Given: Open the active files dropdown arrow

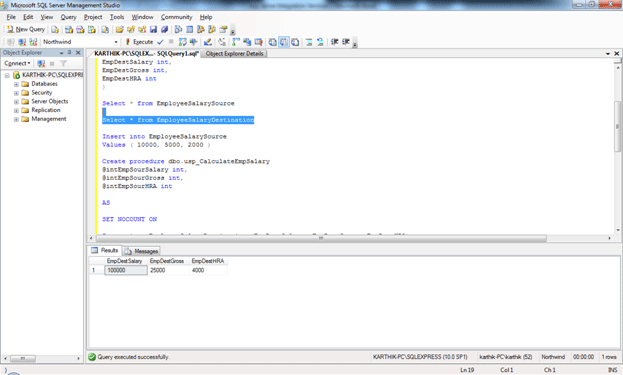Looking at the screenshot, I should click(x=608, y=54).
